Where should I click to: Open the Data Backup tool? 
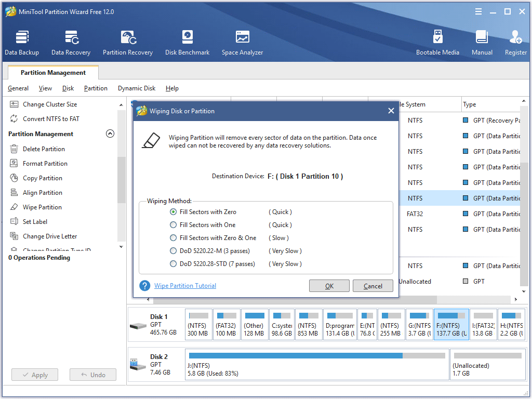22,43
